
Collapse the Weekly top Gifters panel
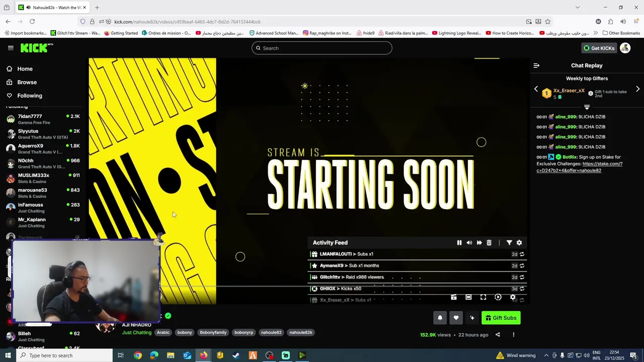(x=587, y=107)
